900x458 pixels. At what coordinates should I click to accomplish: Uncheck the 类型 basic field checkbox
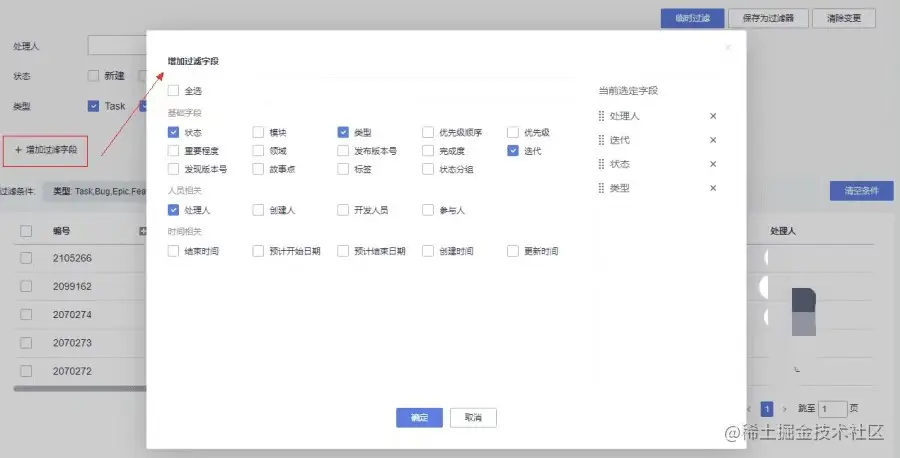point(343,133)
